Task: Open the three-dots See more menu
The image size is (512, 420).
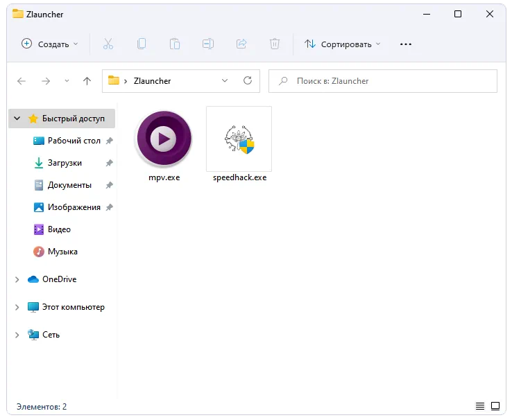Action: click(x=406, y=44)
